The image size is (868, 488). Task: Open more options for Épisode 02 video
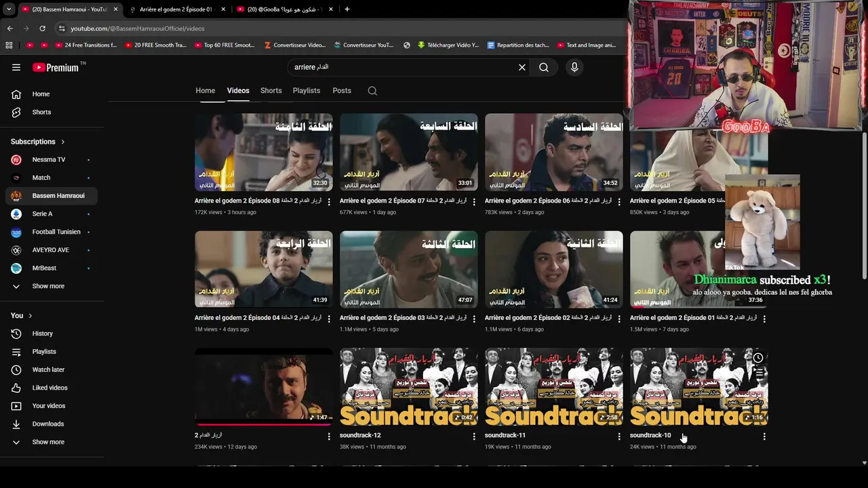point(619,319)
